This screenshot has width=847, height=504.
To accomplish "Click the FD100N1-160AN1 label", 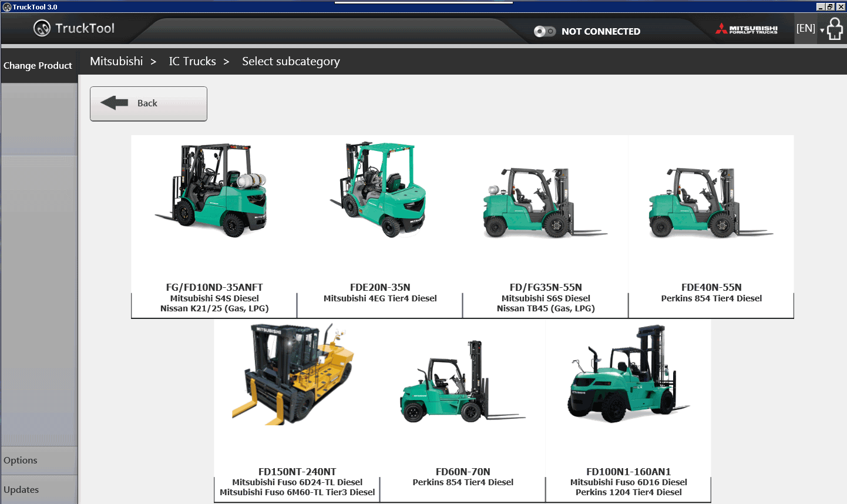I will click(x=628, y=472).
